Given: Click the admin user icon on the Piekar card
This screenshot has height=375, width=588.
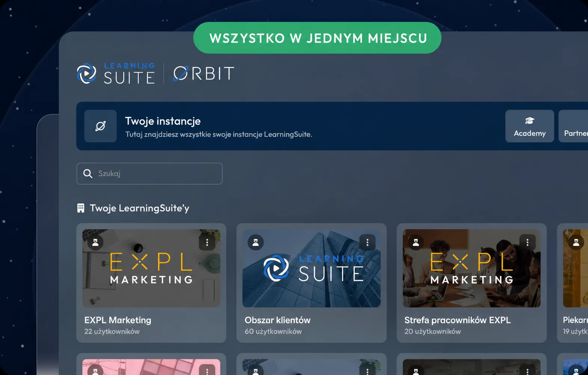Looking at the screenshot, I should (576, 242).
